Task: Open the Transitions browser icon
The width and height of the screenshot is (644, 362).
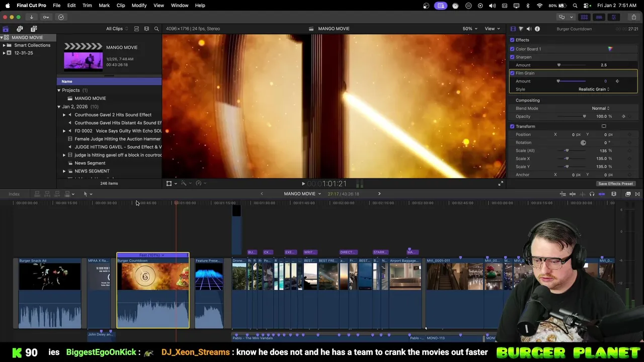Action: 637,194
